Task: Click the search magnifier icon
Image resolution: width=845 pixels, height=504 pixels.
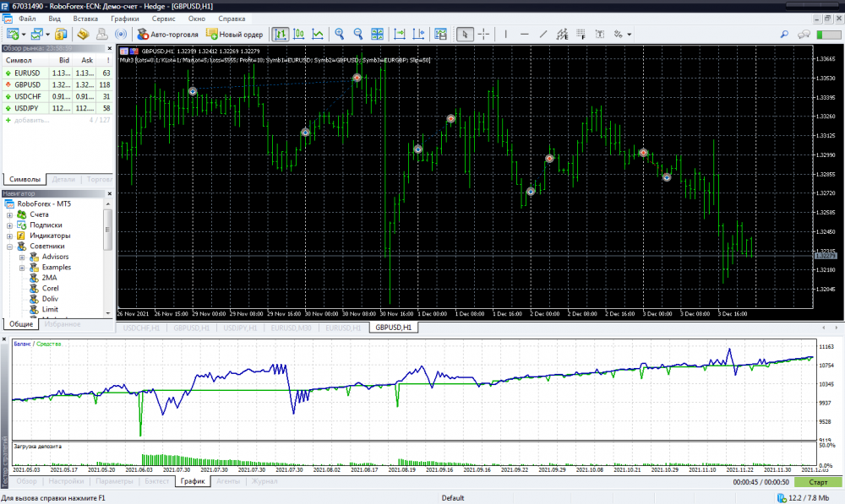Action: (784, 35)
